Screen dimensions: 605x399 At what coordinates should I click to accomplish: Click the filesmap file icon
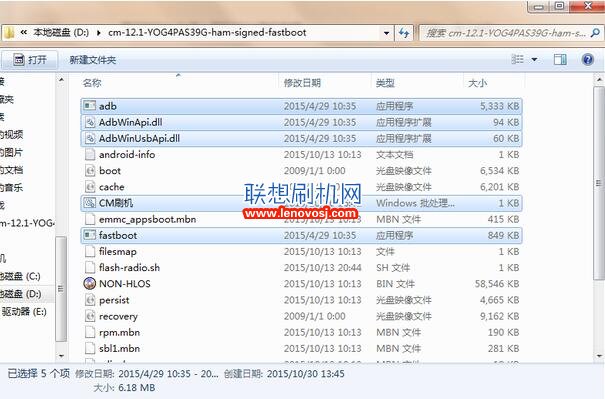coord(90,252)
